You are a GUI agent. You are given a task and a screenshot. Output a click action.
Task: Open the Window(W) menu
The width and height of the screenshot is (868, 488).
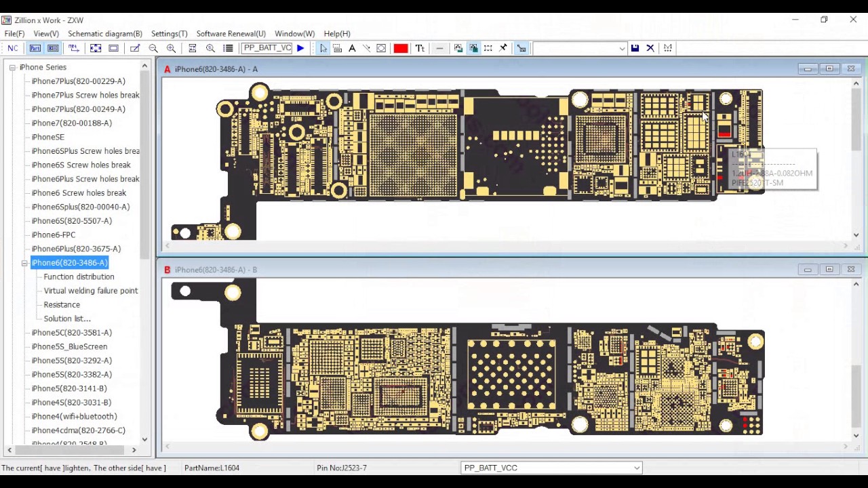[x=295, y=34]
